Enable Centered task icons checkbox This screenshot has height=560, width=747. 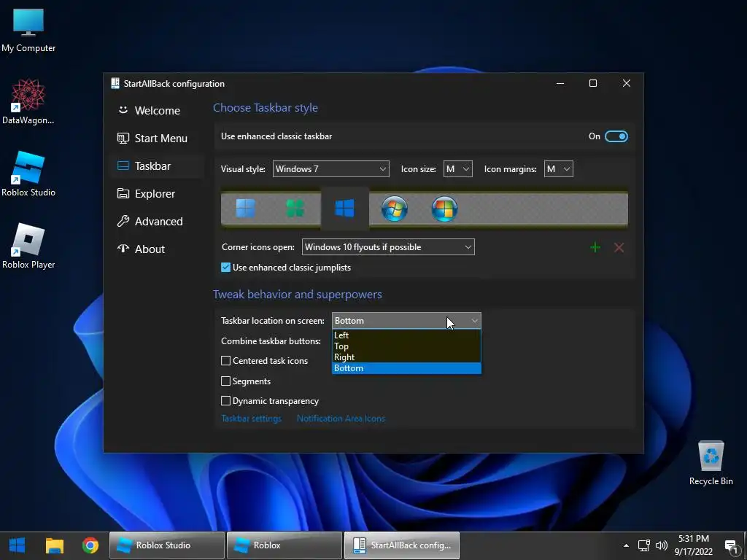point(226,361)
